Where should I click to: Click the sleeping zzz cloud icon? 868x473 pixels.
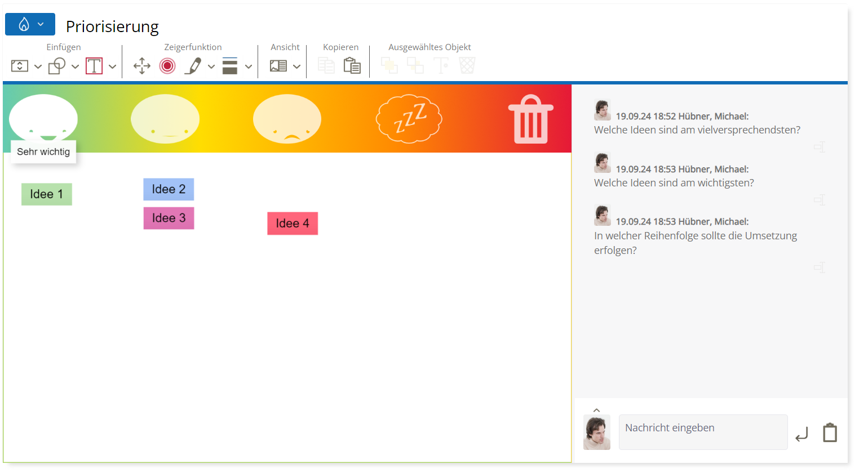409,119
